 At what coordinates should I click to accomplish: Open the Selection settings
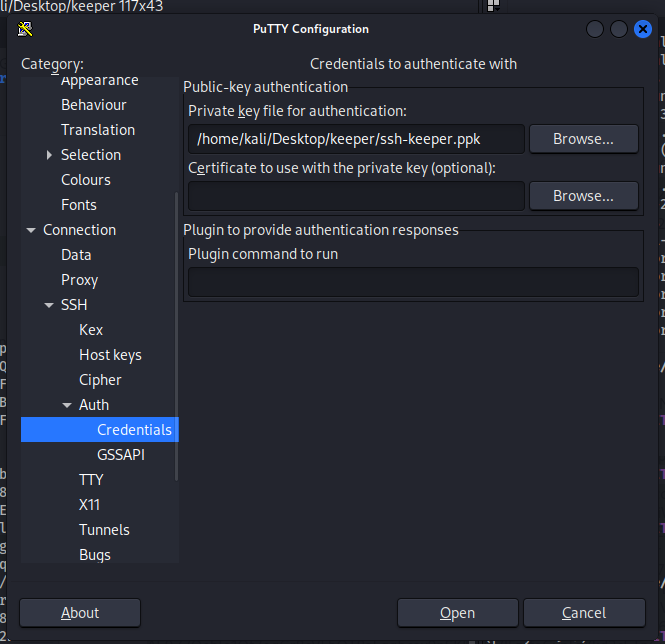coord(91,155)
